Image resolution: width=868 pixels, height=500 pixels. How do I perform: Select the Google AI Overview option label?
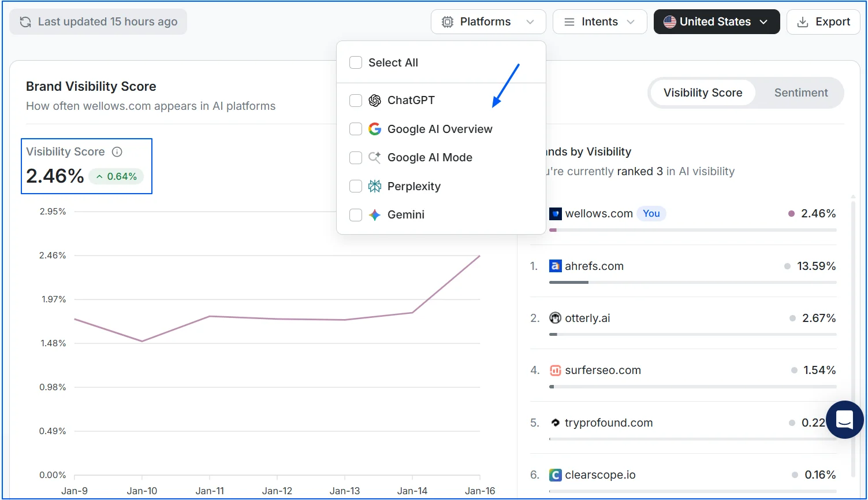(440, 129)
